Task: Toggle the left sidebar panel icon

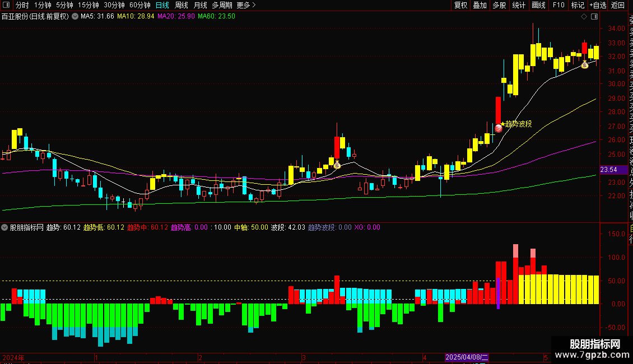Action: tap(6, 5)
